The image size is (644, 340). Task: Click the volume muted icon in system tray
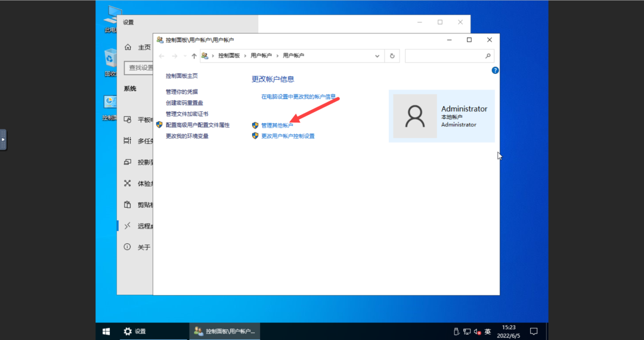coord(477,332)
